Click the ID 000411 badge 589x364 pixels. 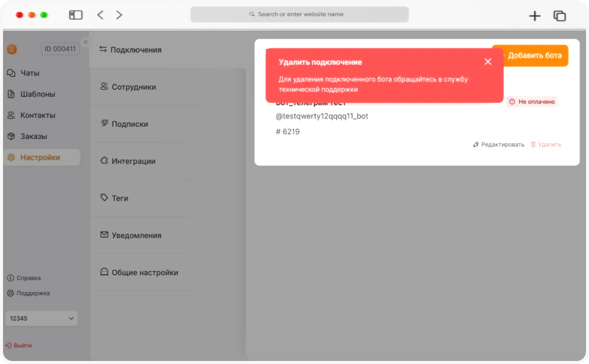tap(60, 49)
